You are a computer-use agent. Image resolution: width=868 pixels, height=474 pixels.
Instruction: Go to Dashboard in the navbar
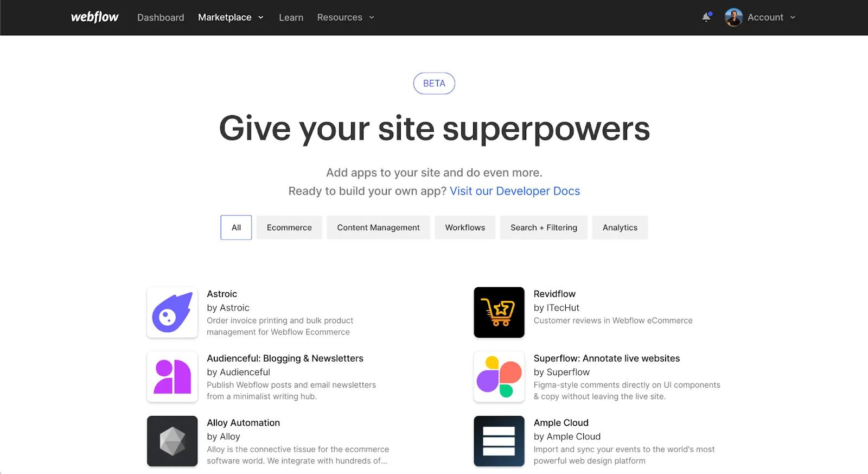(x=161, y=17)
